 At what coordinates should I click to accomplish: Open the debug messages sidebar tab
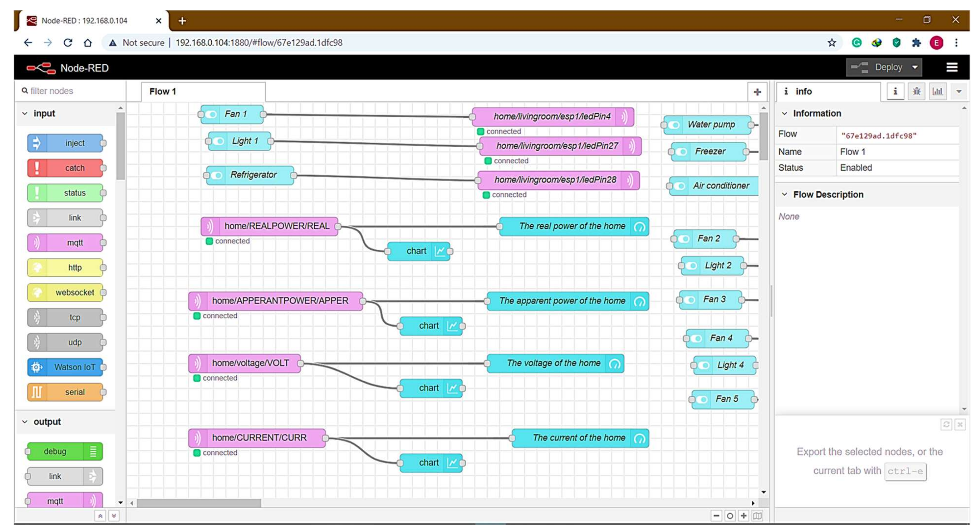(916, 91)
